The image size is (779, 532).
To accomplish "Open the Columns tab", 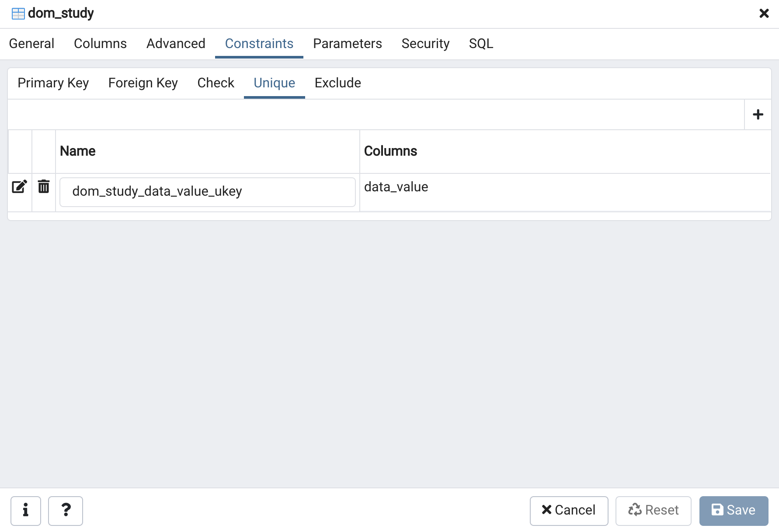I will click(100, 44).
